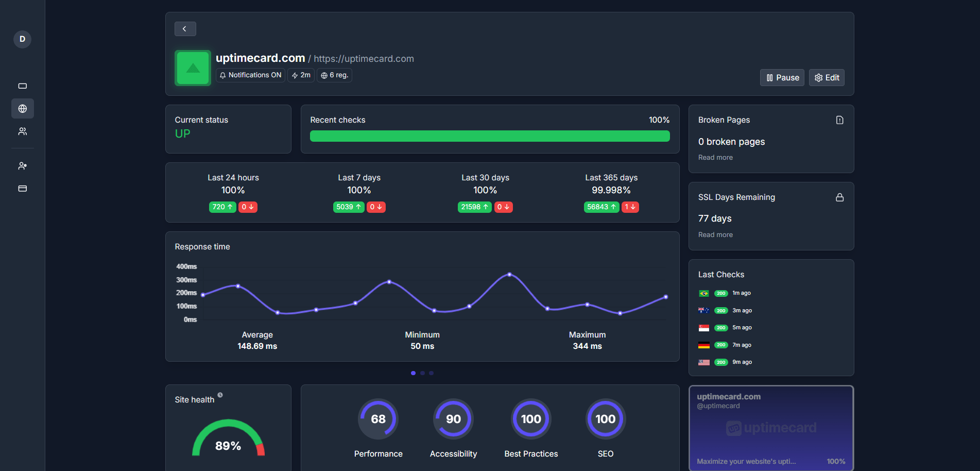The image size is (980, 471).
Task: Click the 200 status badge for 1m ago
Action: click(721, 293)
